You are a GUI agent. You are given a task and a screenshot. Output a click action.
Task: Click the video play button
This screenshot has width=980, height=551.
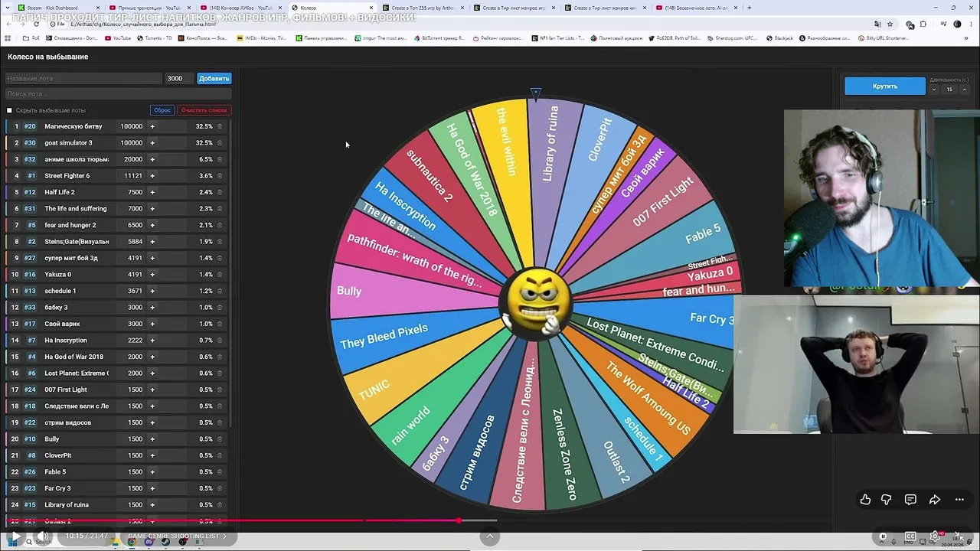[15, 536]
